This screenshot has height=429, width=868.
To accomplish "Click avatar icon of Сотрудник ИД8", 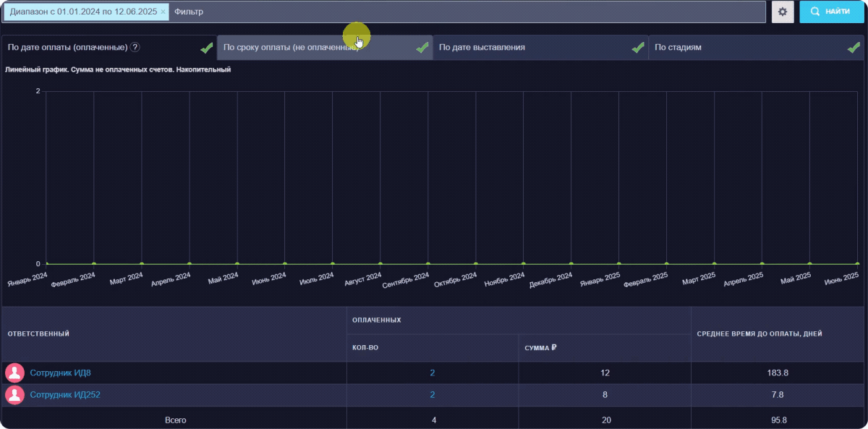I will [x=14, y=373].
